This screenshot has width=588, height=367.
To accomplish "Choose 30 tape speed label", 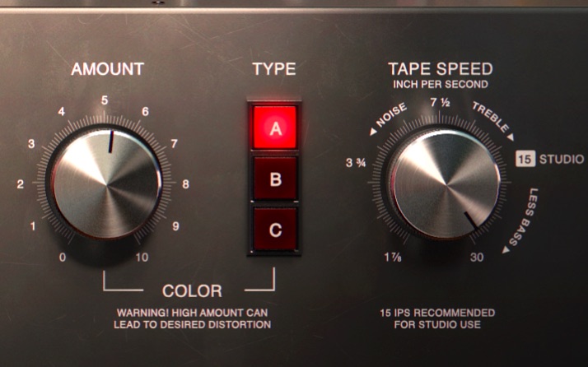I will [x=477, y=258].
